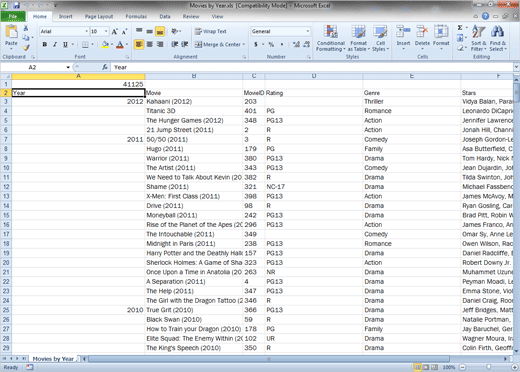
Task: Click the Name Box showing A2
Action: (32, 67)
